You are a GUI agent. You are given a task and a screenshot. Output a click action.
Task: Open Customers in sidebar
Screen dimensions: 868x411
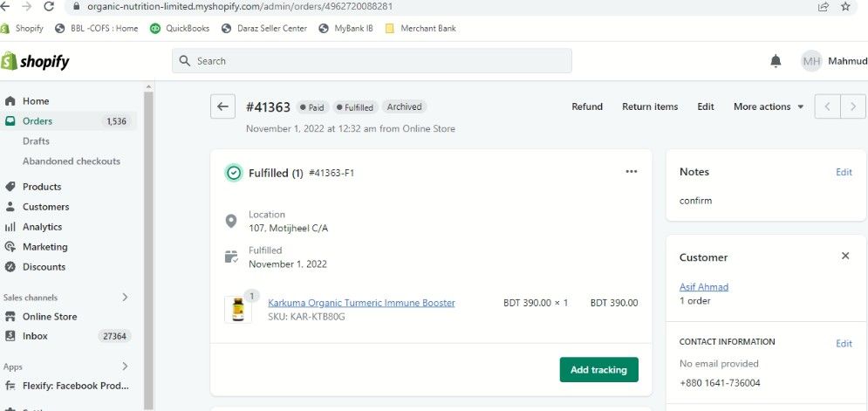point(46,207)
